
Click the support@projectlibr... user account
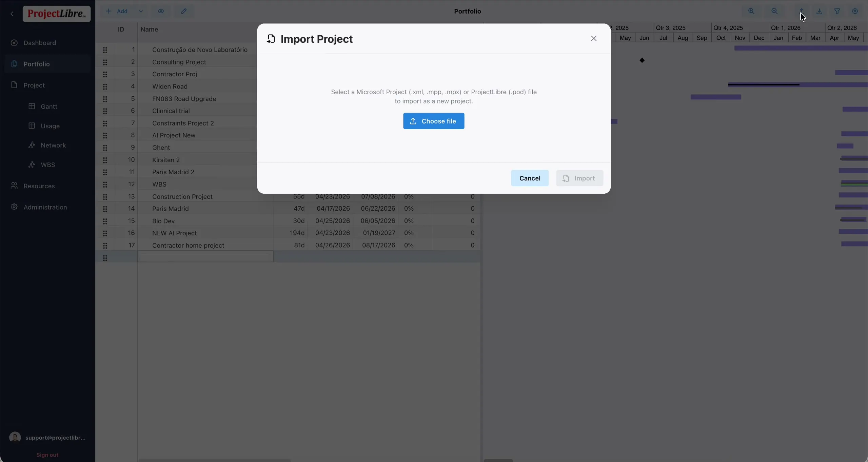pyautogui.click(x=47, y=437)
